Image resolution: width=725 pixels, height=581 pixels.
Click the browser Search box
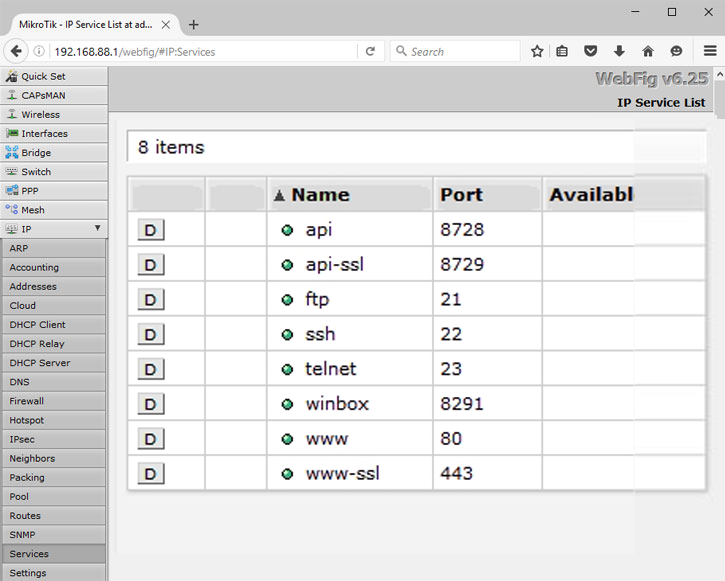(455, 51)
